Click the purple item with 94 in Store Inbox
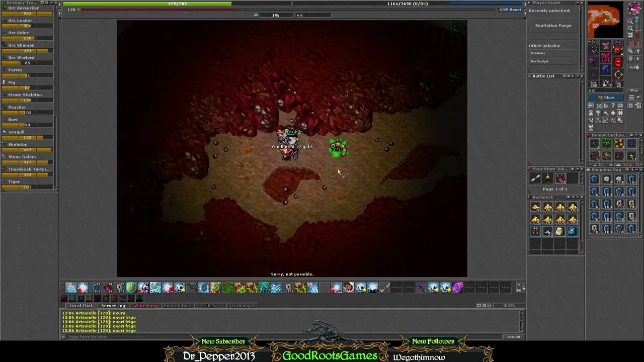Screen dimensions: 644x362 pyautogui.click(x=560, y=178)
